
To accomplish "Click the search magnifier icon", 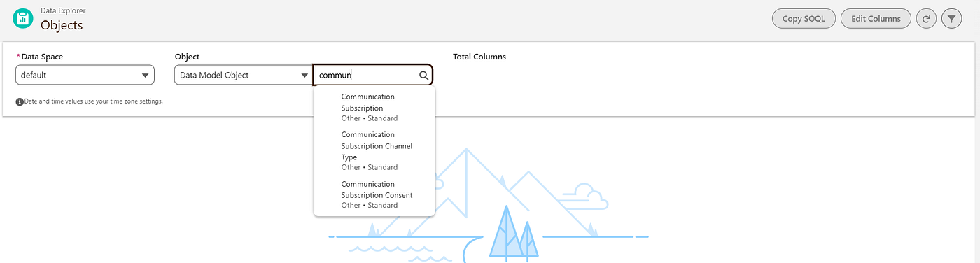I will [423, 75].
